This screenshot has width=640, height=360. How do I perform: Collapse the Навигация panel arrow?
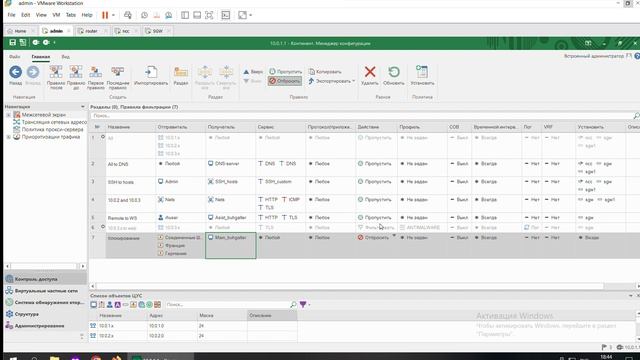tap(83, 107)
